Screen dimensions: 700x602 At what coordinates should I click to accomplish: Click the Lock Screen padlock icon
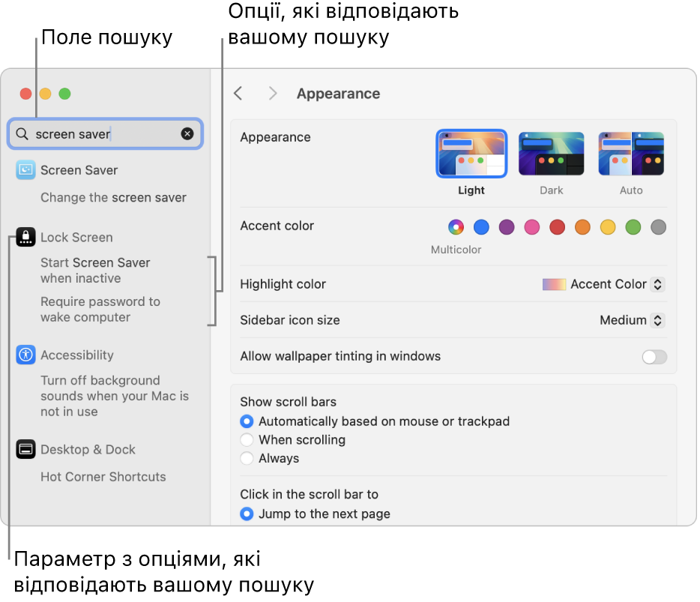pyautogui.click(x=25, y=237)
